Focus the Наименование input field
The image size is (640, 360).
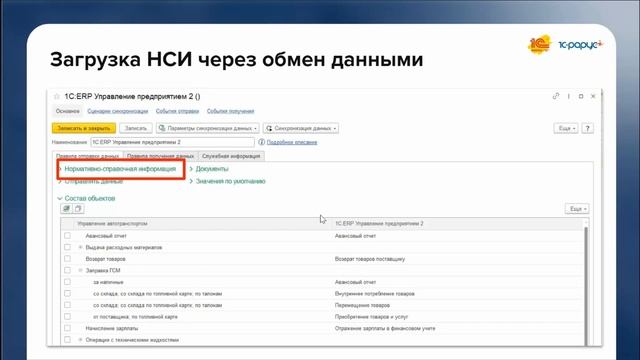(x=172, y=142)
